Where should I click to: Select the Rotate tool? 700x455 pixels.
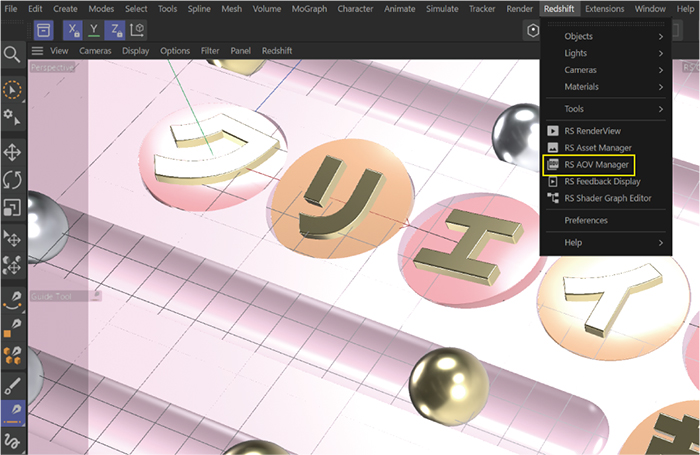click(13, 180)
